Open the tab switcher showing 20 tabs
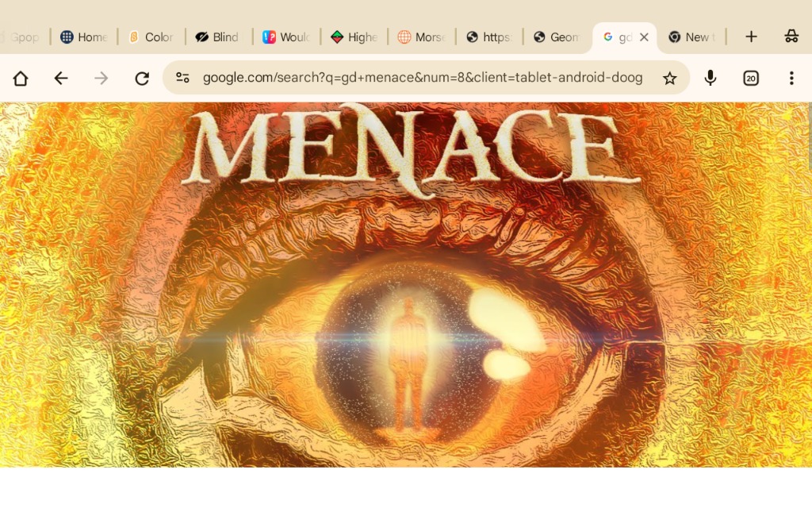Image resolution: width=812 pixels, height=508 pixels. coord(750,78)
